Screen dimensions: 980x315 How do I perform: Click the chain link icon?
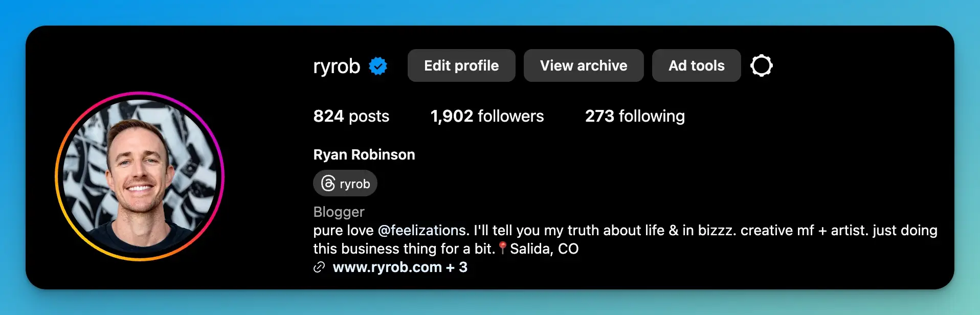pos(319,267)
